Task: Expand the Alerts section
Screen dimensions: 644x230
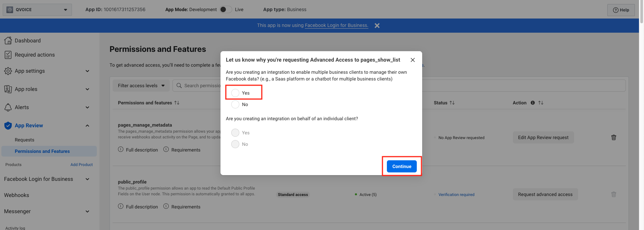Action: click(x=87, y=107)
